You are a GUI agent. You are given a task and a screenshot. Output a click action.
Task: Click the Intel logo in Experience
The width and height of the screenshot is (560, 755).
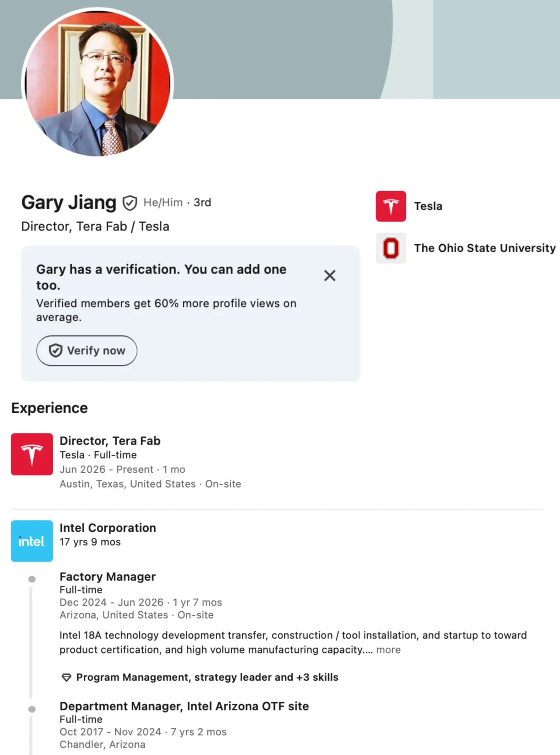pos(32,541)
